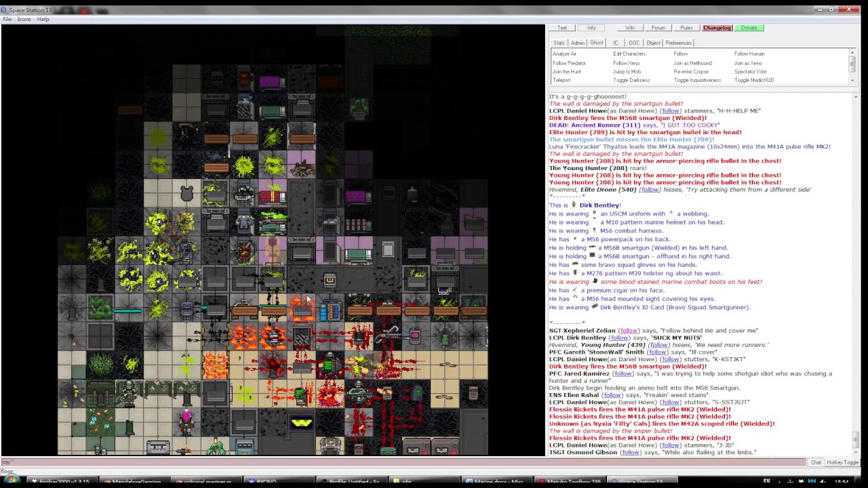Click the blue vending machine on the map
The width and height of the screenshot is (868, 488).
click(x=330, y=310)
